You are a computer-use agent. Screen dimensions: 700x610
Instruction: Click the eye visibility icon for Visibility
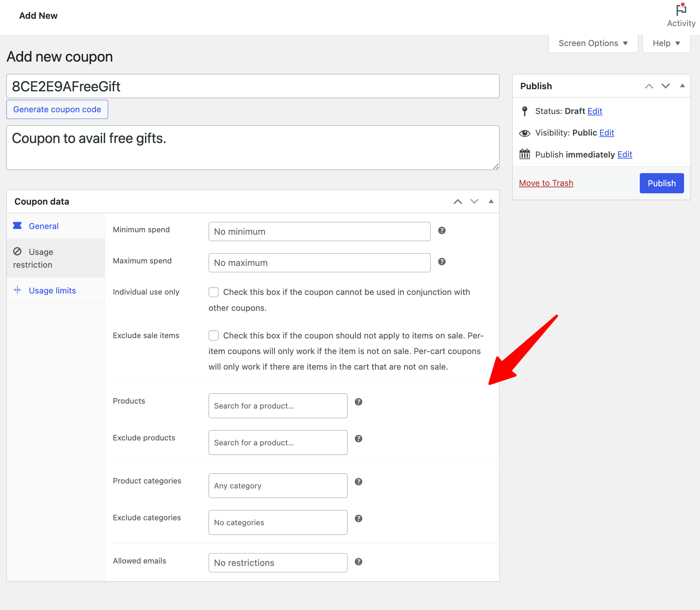[x=524, y=132]
